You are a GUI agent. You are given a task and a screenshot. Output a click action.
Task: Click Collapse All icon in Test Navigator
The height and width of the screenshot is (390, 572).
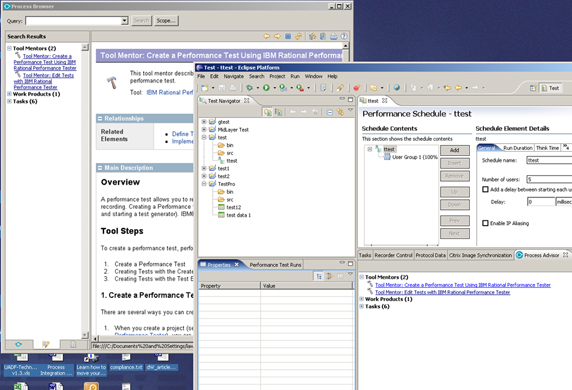pos(329,112)
